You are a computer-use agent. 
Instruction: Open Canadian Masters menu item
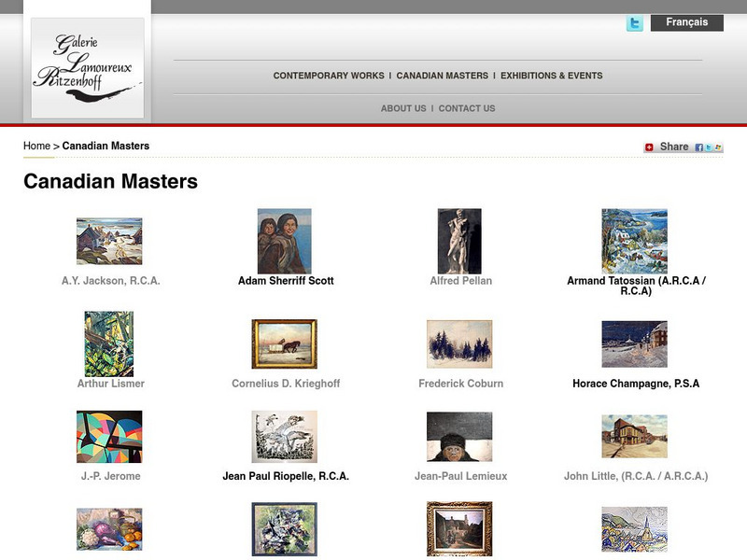click(442, 76)
